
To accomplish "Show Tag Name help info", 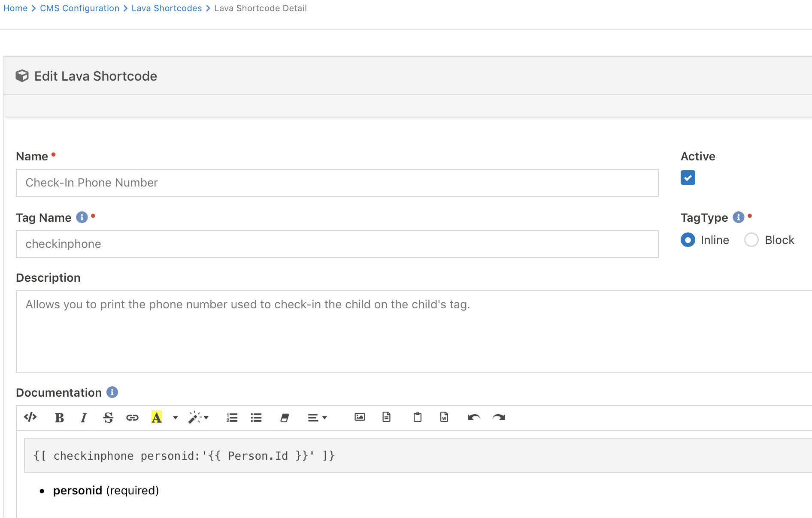I will [x=82, y=217].
